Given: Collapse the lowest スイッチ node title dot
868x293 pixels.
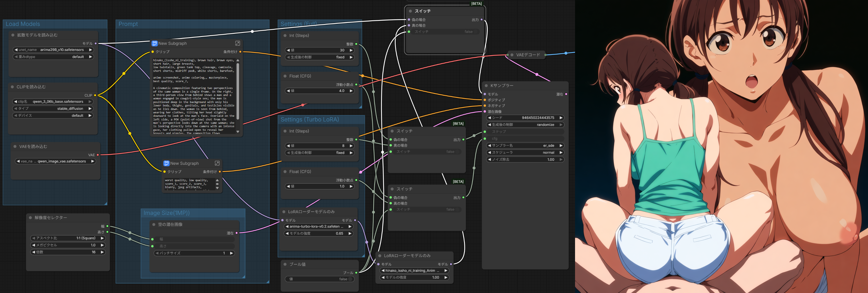Looking at the screenshot, I should tap(392, 189).
